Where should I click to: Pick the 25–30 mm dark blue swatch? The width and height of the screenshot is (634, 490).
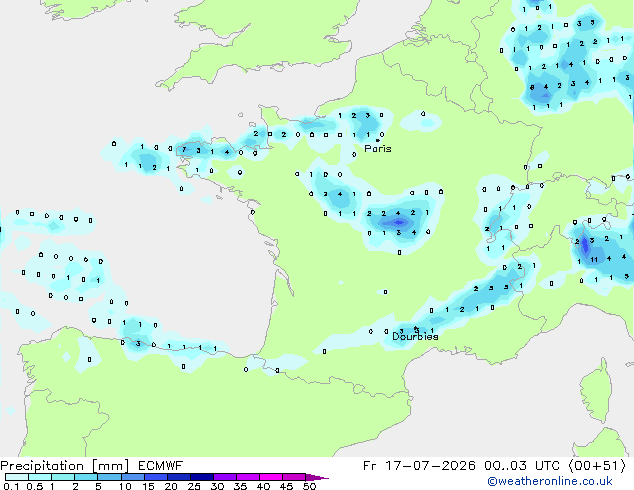tap(201, 477)
